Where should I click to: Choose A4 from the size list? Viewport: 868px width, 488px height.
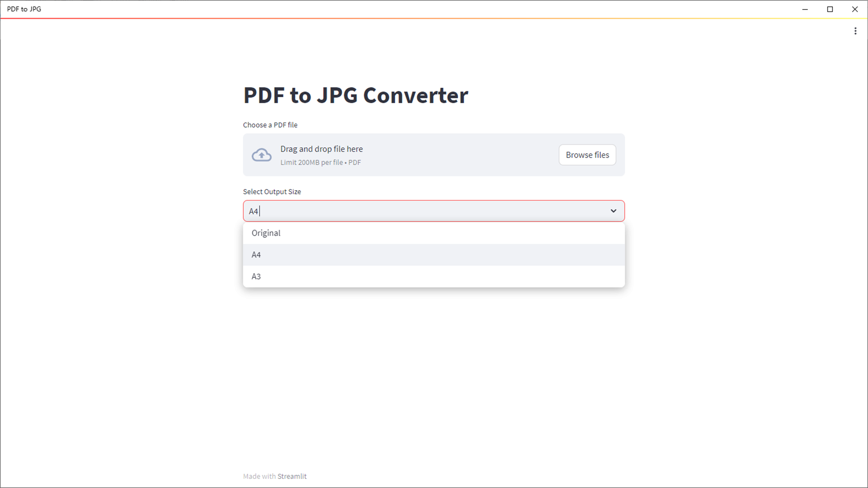pyautogui.click(x=256, y=254)
